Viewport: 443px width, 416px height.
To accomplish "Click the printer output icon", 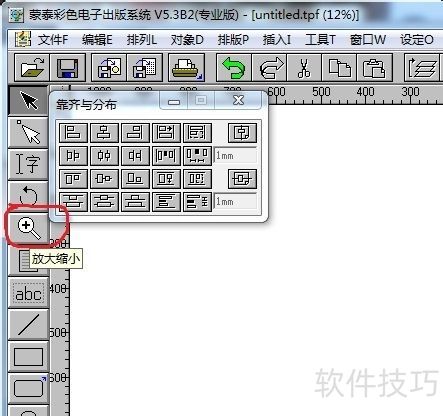I will [x=186, y=67].
